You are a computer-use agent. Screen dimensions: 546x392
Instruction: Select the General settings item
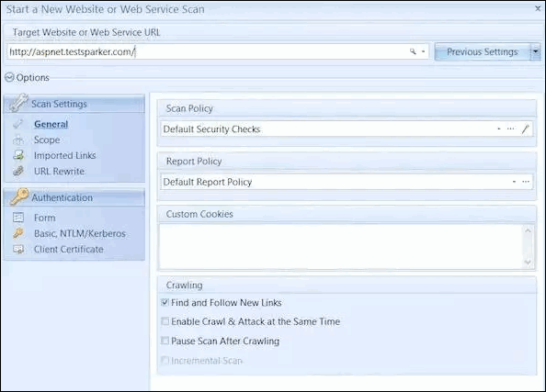tap(51, 124)
